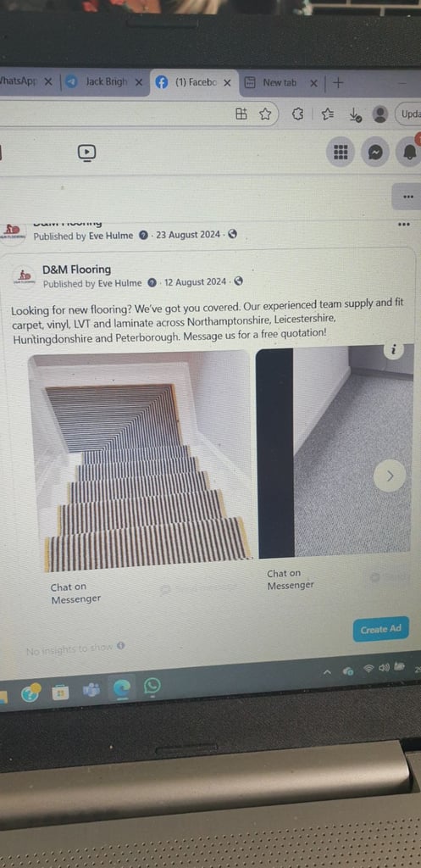The image size is (421, 868).
Task: Open the browser extensions puzzle icon
Action: (x=297, y=114)
